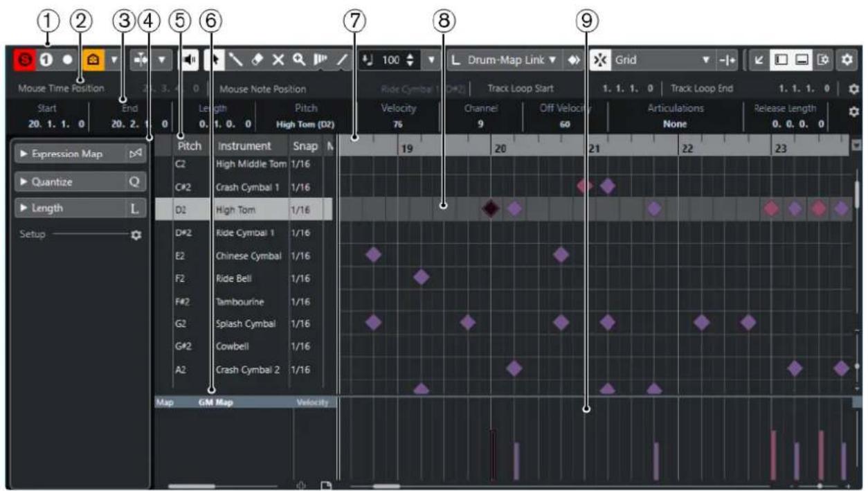Click bar 23 in the ruler
The width and height of the screenshot is (868, 491).
pos(780,148)
